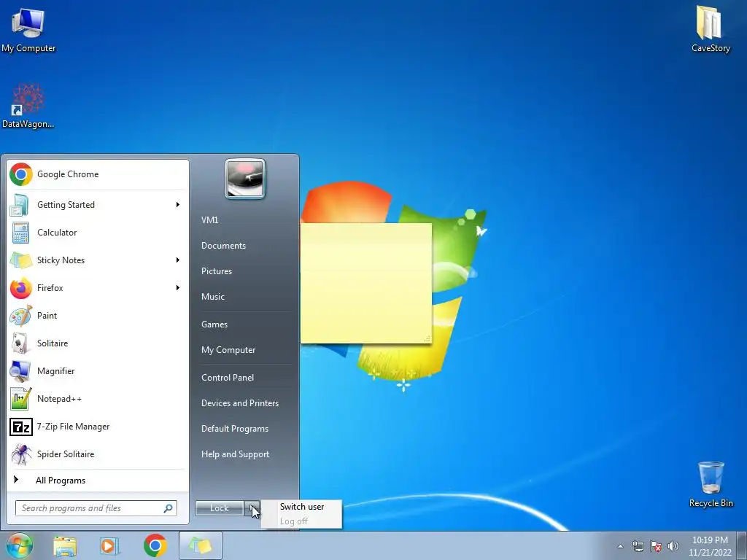The width and height of the screenshot is (747, 560).
Task: Expand Firefox jump list arrow
Action: click(x=178, y=287)
